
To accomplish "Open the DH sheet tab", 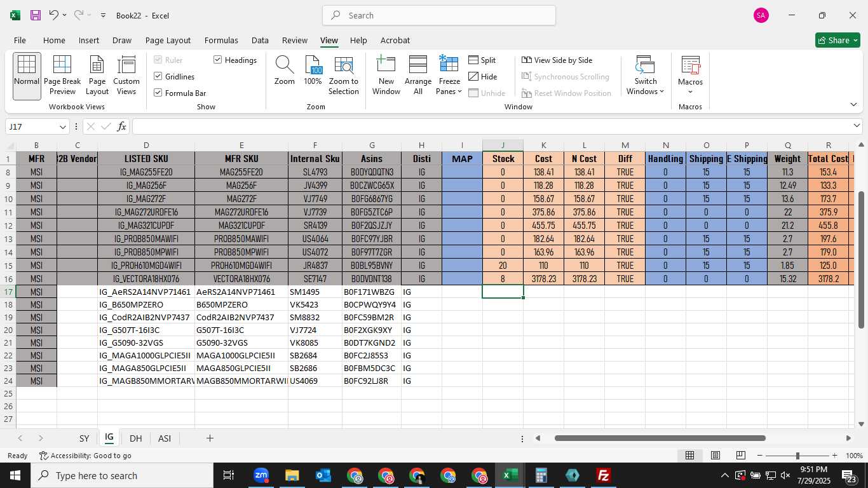I will pos(135,438).
